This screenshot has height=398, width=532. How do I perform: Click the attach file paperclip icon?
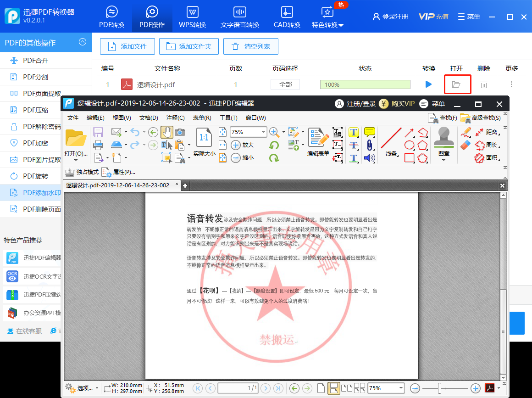[x=369, y=146]
